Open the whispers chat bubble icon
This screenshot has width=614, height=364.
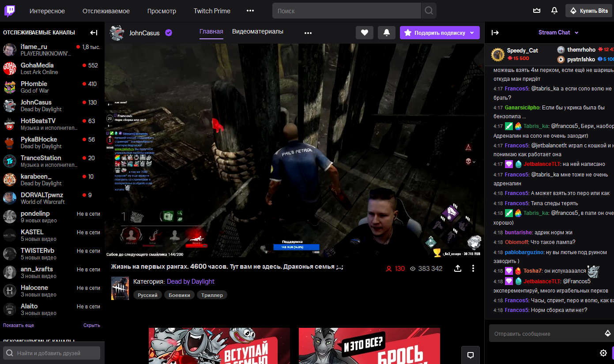pyautogui.click(x=471, y=355)
